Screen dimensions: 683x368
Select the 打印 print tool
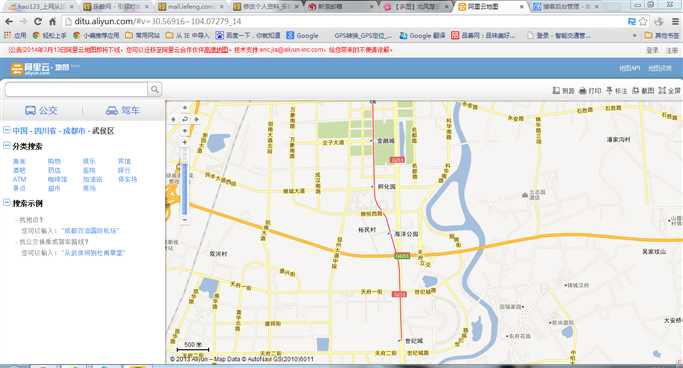pos(590,91)
